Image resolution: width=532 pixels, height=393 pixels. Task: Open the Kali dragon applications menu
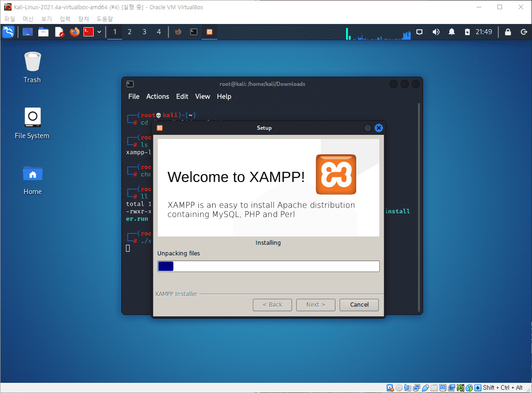click(x=8, y=32)
